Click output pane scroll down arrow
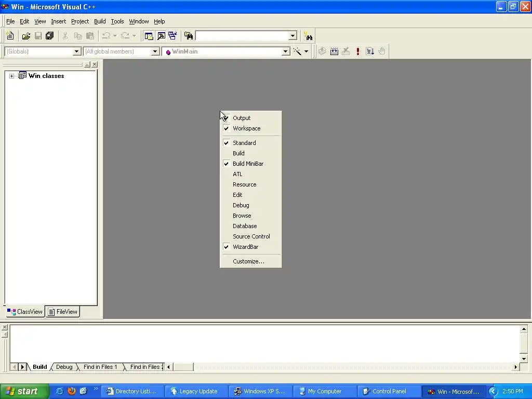Image resolution: width=532 pixels, height=399 pixels. pos(524,358)
